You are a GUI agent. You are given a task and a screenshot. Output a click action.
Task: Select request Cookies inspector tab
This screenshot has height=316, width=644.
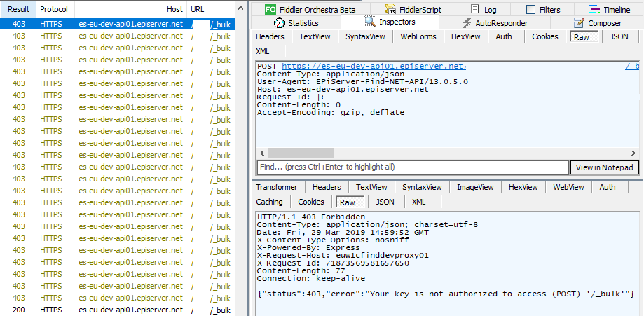point(545,36)
